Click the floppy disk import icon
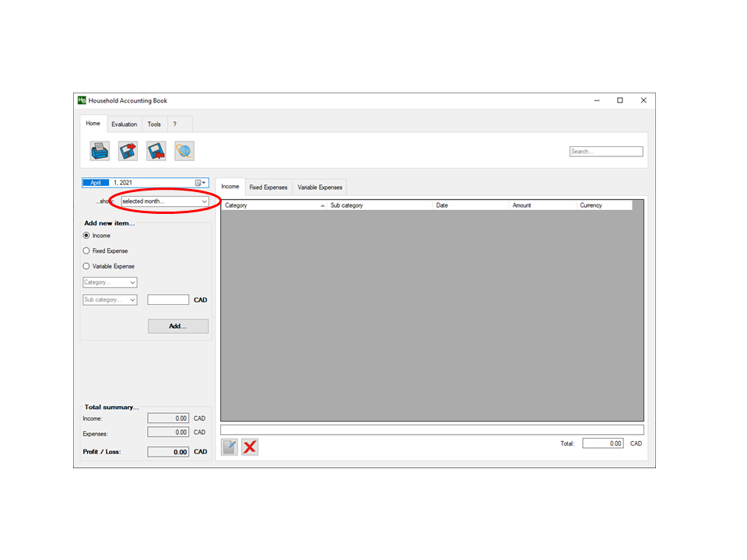The image size is (747, 560). click(x=156, y=151)
